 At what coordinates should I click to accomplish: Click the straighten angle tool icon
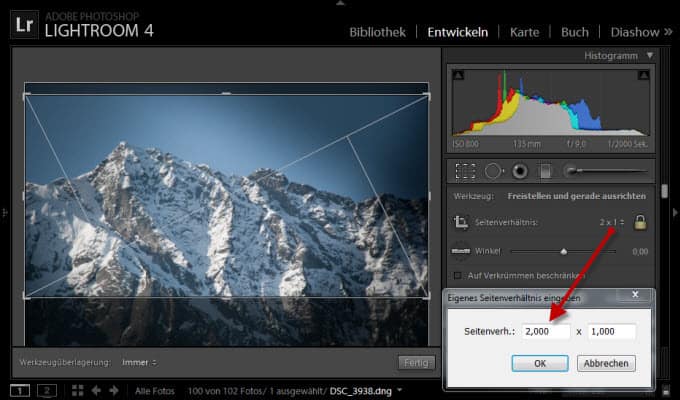[x=461, y=252]
